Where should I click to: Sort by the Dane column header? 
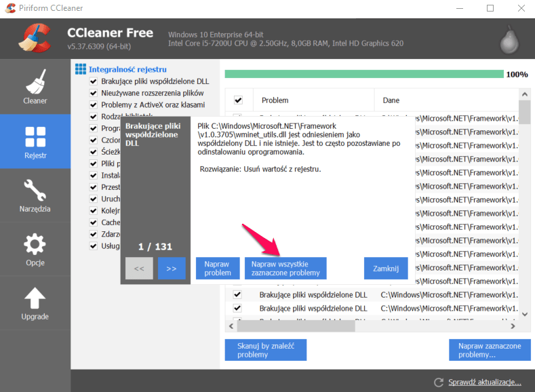tap(391, 100)
